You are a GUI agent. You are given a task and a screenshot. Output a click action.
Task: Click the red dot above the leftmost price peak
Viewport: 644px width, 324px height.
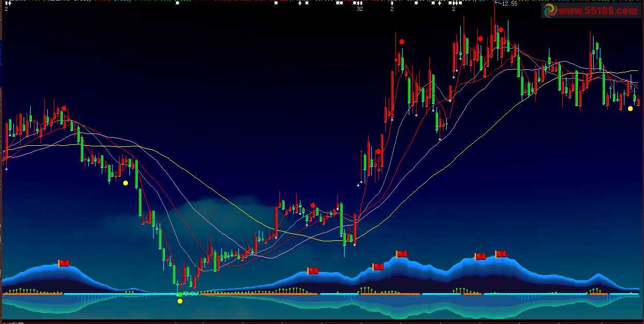[64, 108]
